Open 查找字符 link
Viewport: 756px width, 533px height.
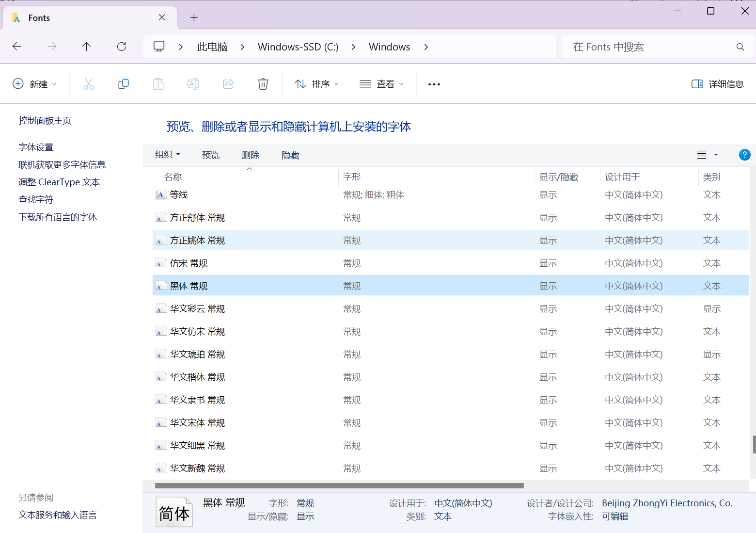(x=36, y=200)
